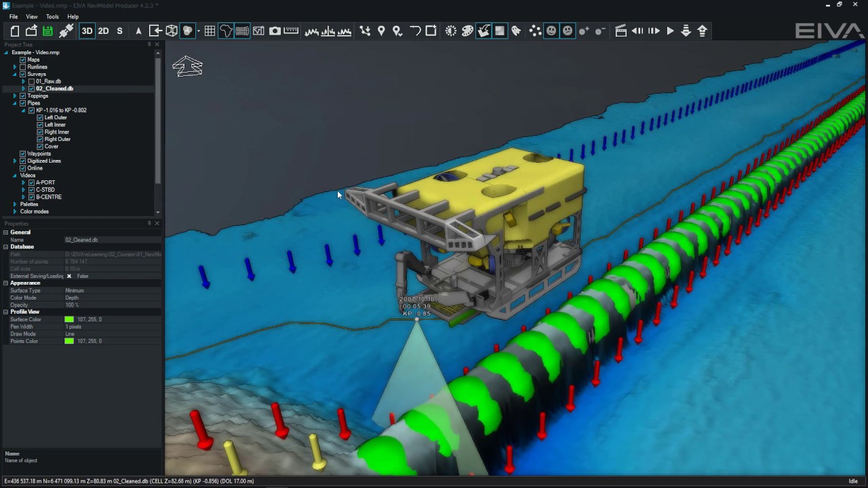Open the clapperboard video icon
The width and height of the screenshot is (868, 488).
click(620, 30)
